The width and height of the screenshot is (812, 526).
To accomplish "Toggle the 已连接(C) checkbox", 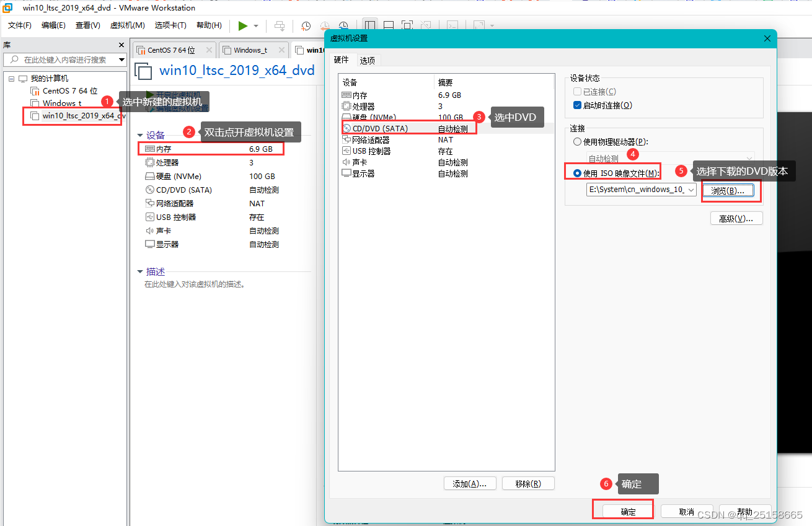I will (x=578, y=92).
